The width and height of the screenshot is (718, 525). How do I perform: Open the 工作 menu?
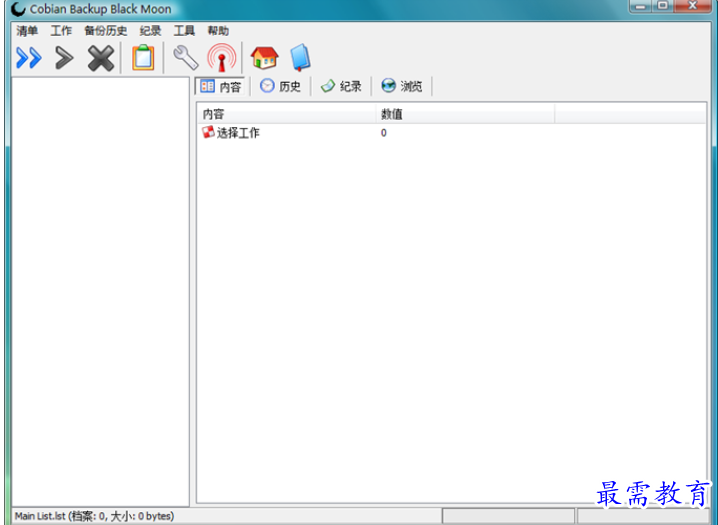pyautogui.click(x=61, y=31)
